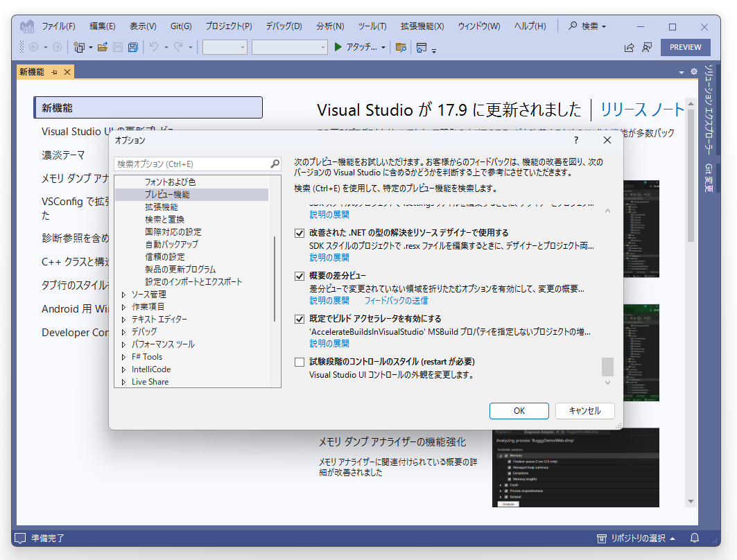
Task: Expand the テキスト エディター tree node
Action: [123, 319]
